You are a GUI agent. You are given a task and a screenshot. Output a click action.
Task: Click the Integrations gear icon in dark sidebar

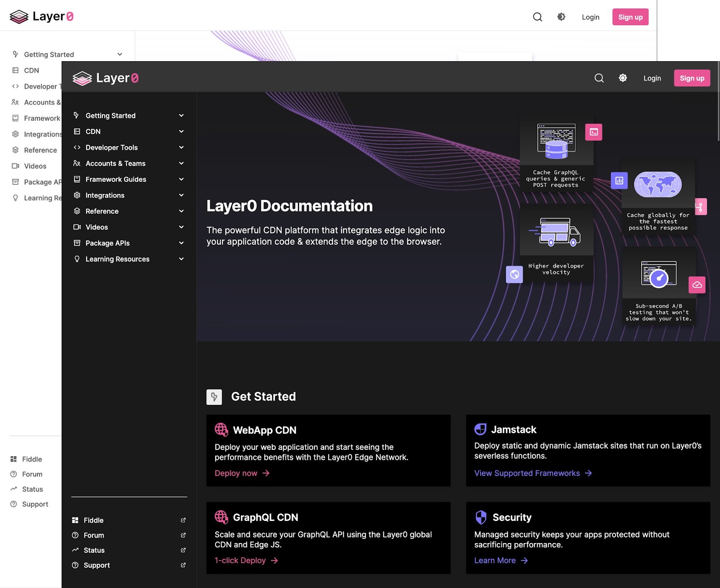point(77,195)
